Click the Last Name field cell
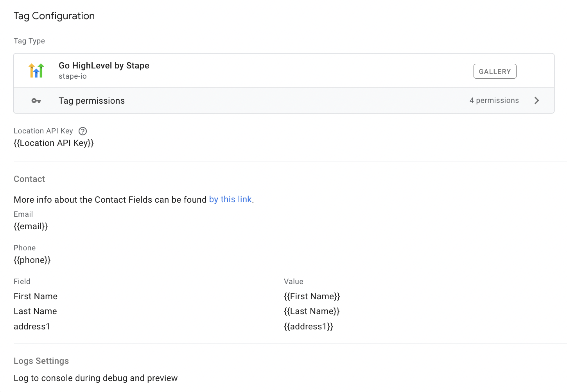The height and width of the screenshot is (392, 567). coord(35,311)
